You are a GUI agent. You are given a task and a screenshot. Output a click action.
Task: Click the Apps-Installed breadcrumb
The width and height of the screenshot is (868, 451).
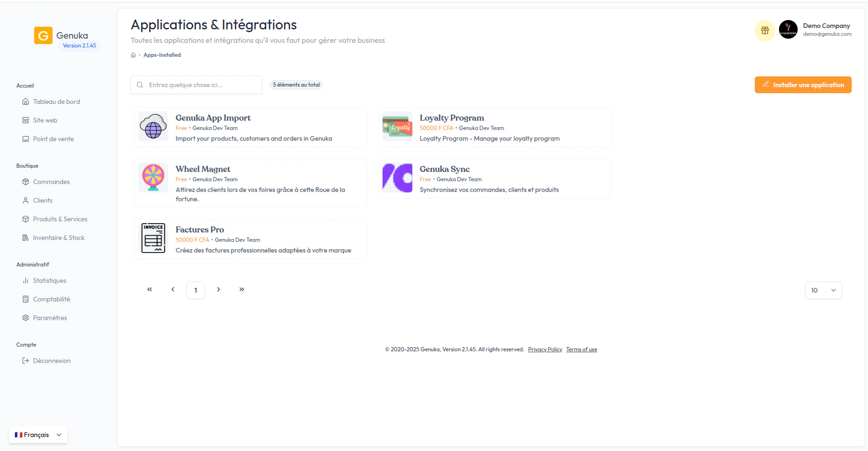[162, 55]
